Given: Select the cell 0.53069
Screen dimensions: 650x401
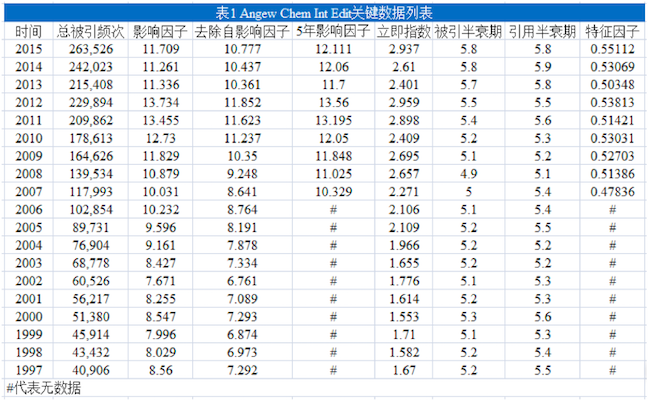Looking at the screenshot, I should pos(612,67).
